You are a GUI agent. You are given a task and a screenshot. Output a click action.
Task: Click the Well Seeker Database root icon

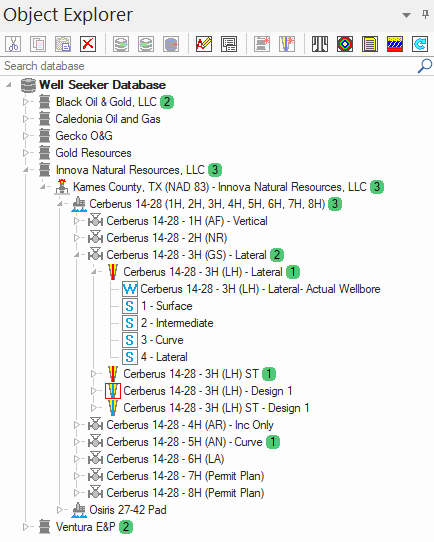28,85
